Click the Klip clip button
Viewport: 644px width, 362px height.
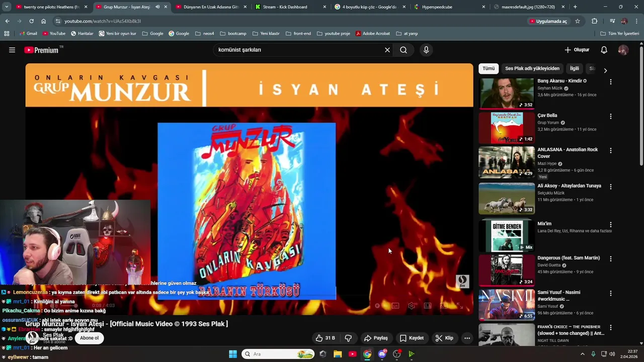(444, 338)
